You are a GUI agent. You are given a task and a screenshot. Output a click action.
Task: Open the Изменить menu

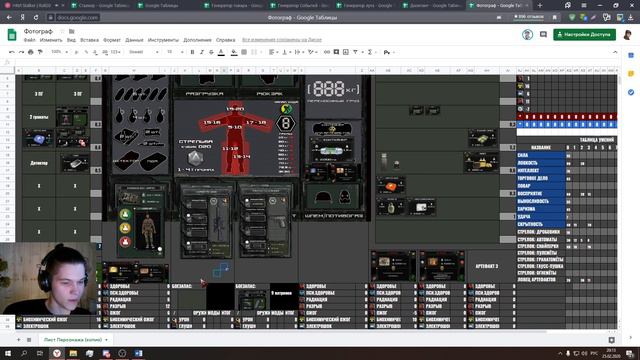click(x=51, y=40)
